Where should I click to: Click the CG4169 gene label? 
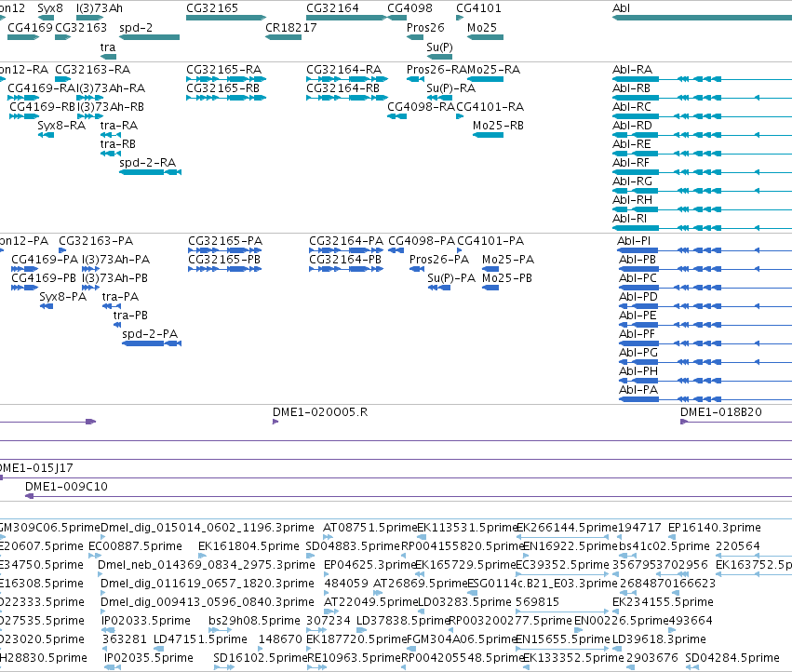click(x=30, y=27)
